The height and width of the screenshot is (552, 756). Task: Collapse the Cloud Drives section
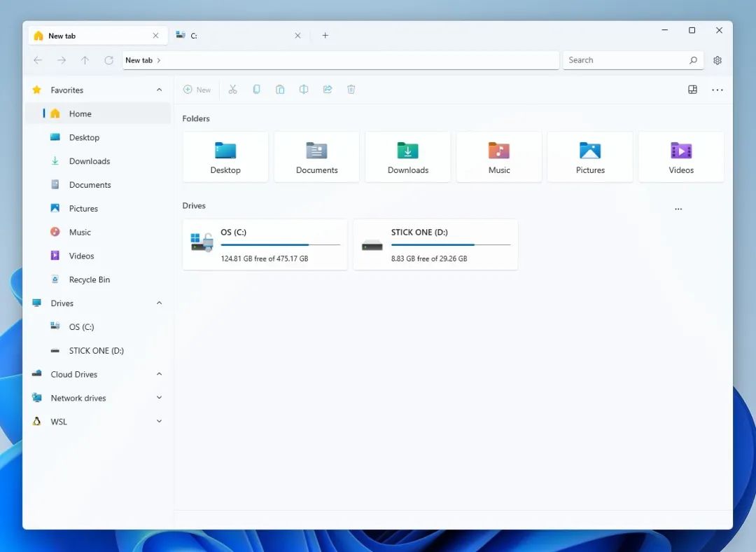(x=159, y=374)
